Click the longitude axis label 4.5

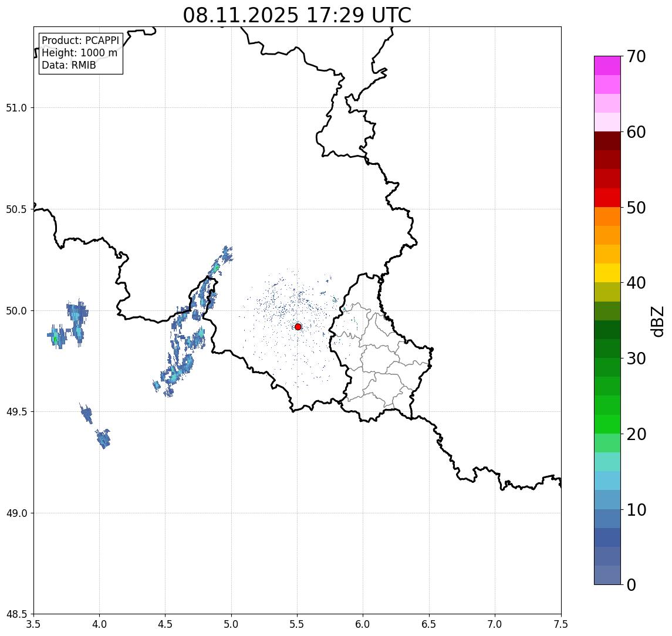pyautogui.click(x=166, y=624)
